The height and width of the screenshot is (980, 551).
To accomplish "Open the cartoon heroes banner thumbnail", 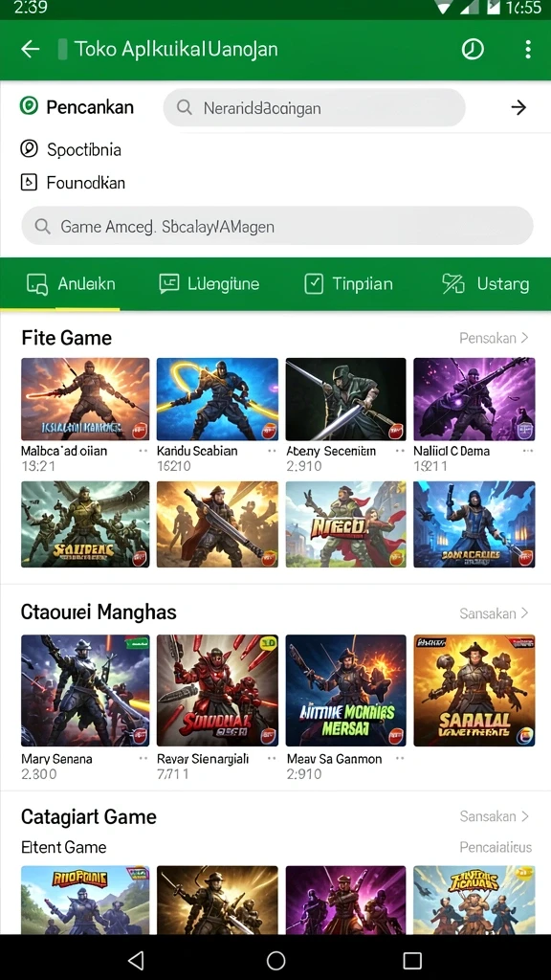I will pos(345,524).
